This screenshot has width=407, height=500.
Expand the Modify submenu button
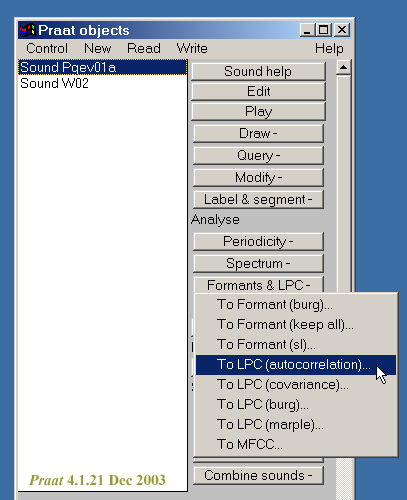[258, 177]
